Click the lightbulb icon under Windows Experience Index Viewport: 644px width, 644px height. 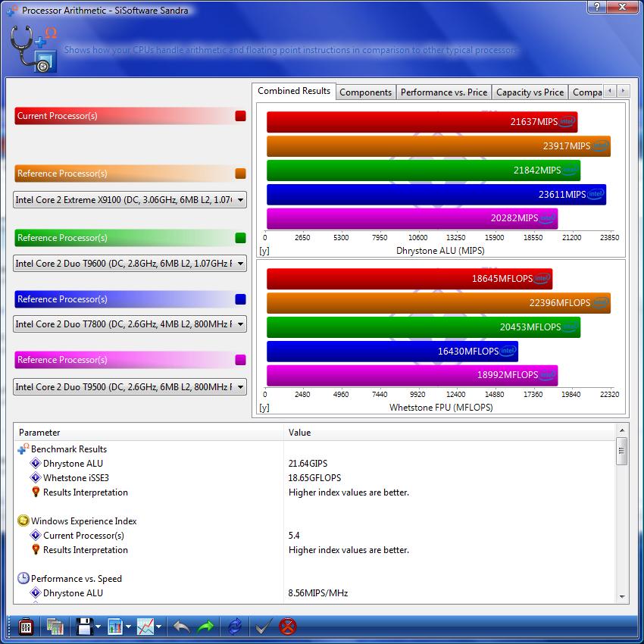pyautogui.click(x=36, y=549)
